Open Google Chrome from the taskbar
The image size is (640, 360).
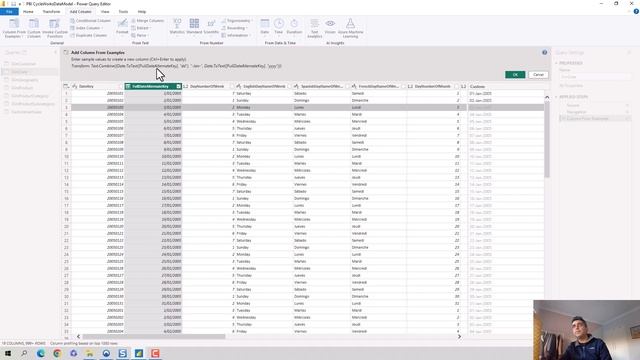(x=57, y=353)
